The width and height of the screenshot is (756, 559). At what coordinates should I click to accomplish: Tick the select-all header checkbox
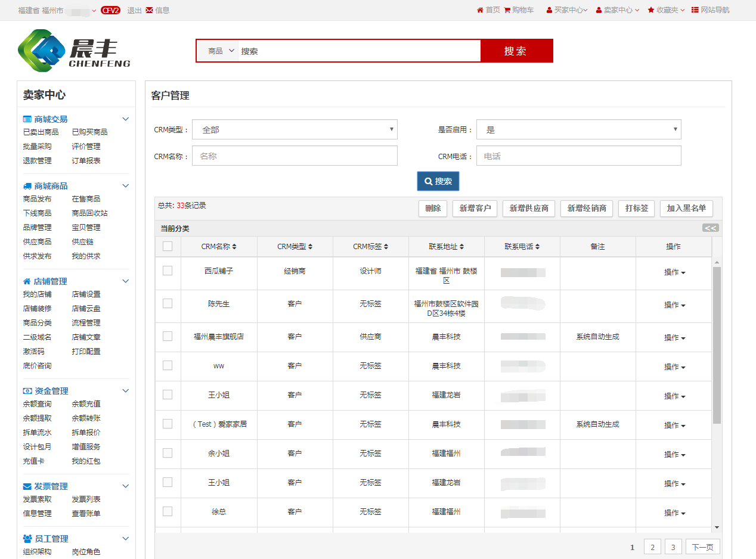(x=168, y=246)
